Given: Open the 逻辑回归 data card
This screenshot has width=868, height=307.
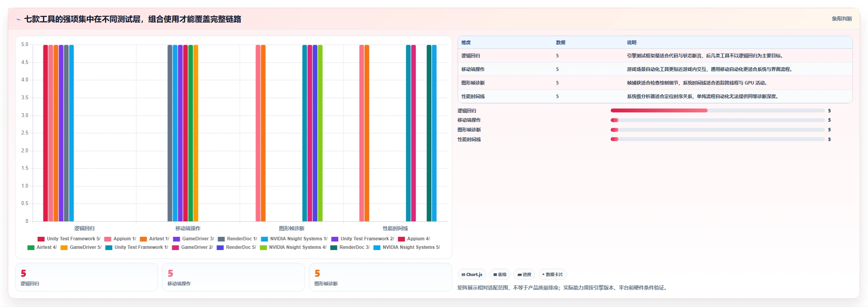Looking at the screenshot, I should click(86, 277).
